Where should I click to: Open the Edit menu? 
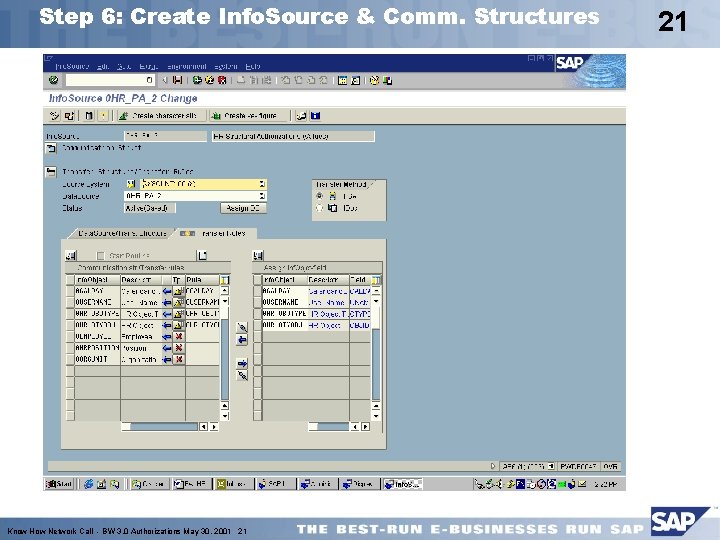click(x=103, y=67)
